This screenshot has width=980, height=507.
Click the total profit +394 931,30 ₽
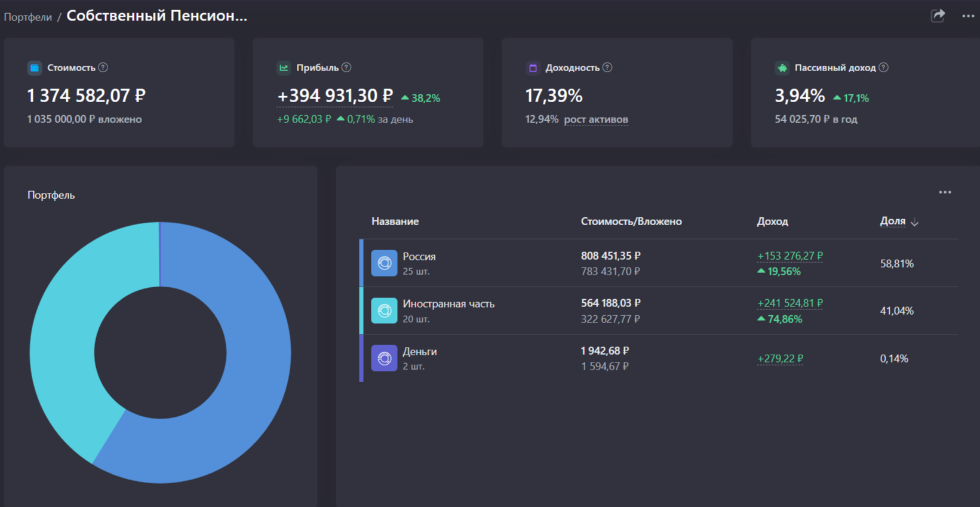(x=335, y=96)
